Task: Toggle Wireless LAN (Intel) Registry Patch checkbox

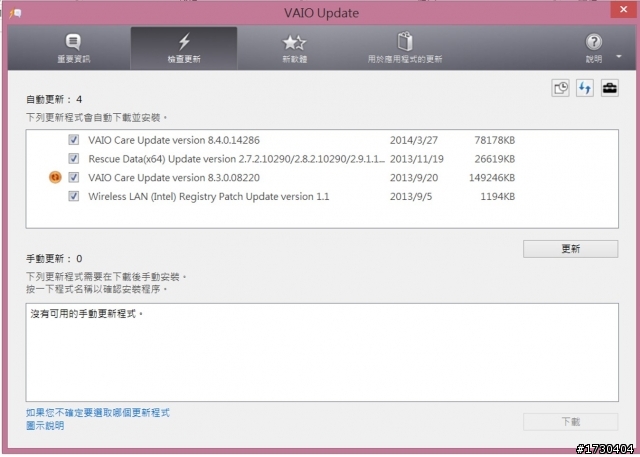Action: (x=73, y=196)
